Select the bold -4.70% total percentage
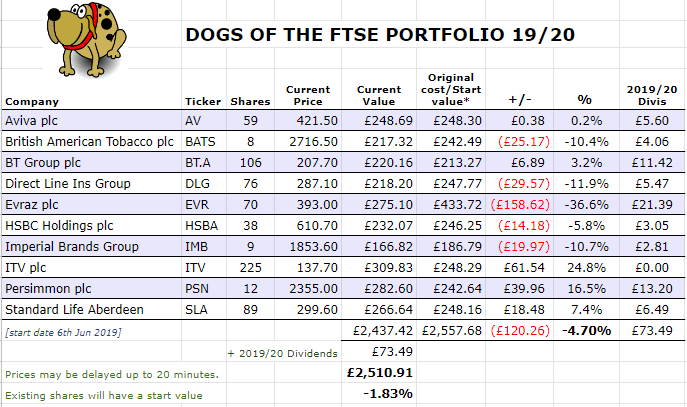This screenshot has width=687, height=407. (586, 330)
